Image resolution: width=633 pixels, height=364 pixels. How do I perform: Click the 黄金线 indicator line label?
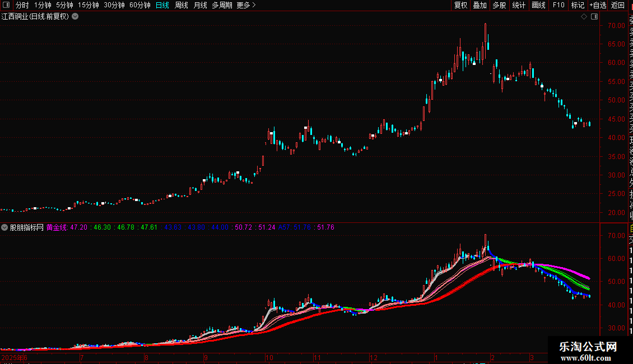click(x=57, y=227)
